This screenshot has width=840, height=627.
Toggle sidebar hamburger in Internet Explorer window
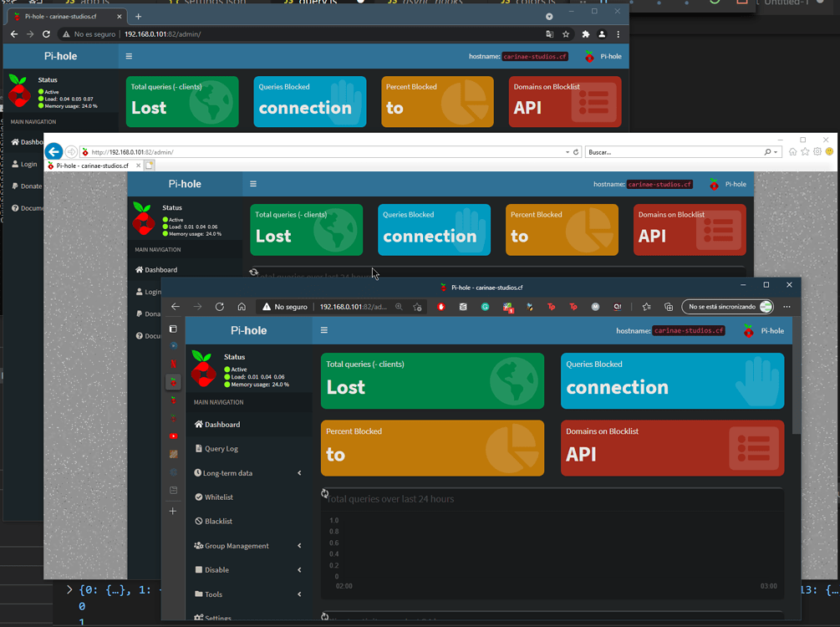coord(253,184)
